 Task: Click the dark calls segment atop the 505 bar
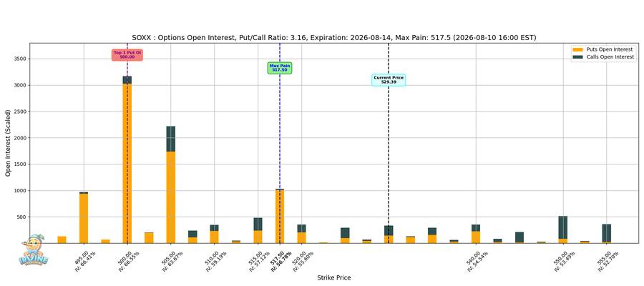pos(171,139)
